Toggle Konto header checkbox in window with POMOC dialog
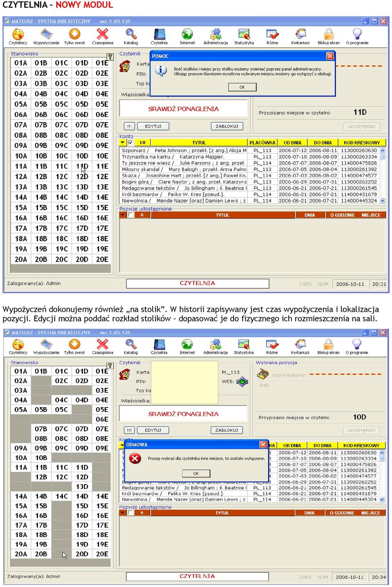The width and height of the screenshot is (392, 587). [x=130, y=142]
